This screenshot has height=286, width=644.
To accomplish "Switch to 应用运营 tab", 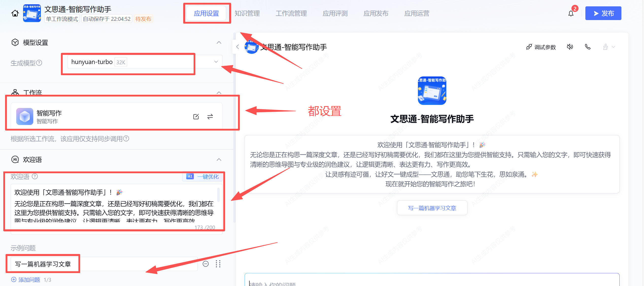I will [x=417, y=13].
